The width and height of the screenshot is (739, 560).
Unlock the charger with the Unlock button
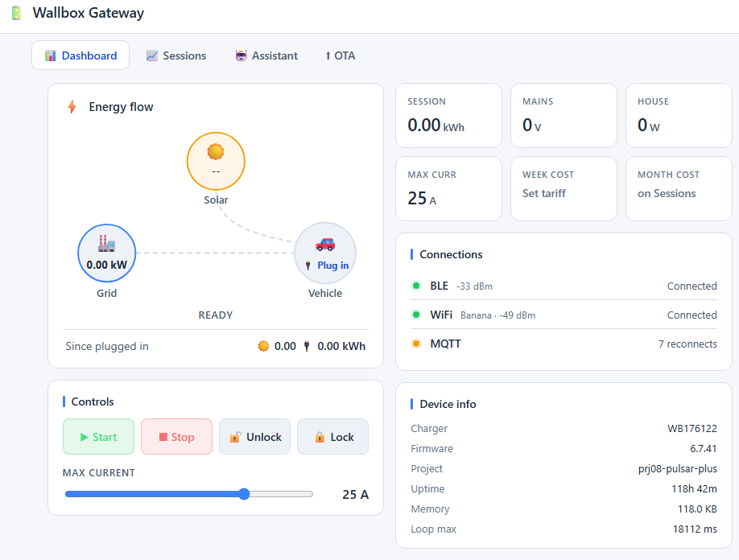tap(255, 437)
